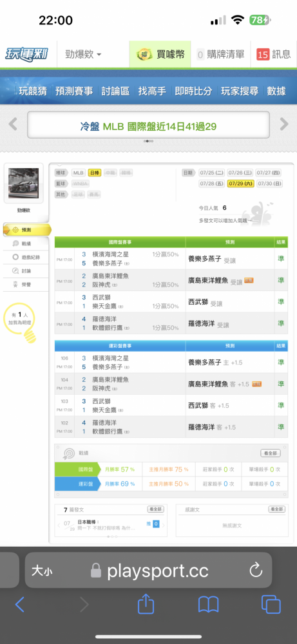Choose date 07/28 (五)

(212, 184)
